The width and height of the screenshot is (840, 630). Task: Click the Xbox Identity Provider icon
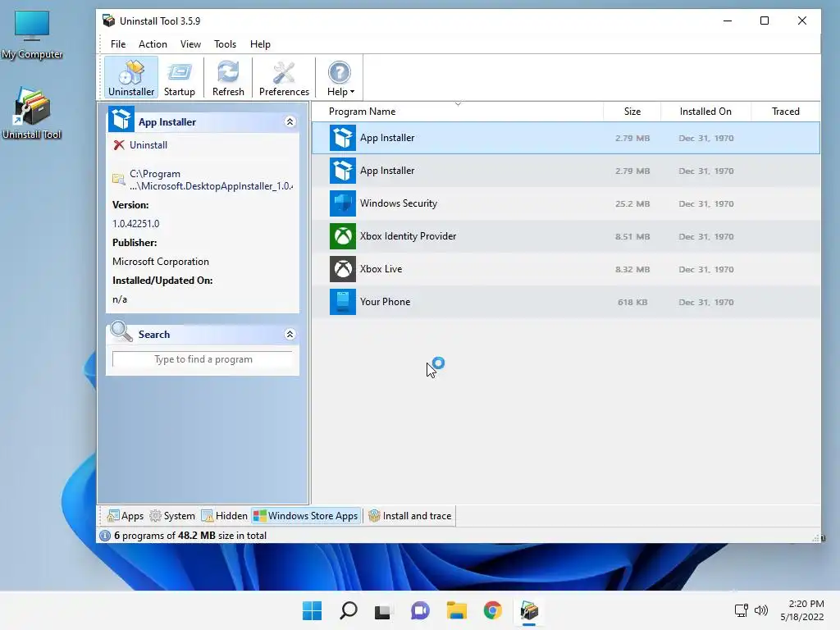click(342, 236)
